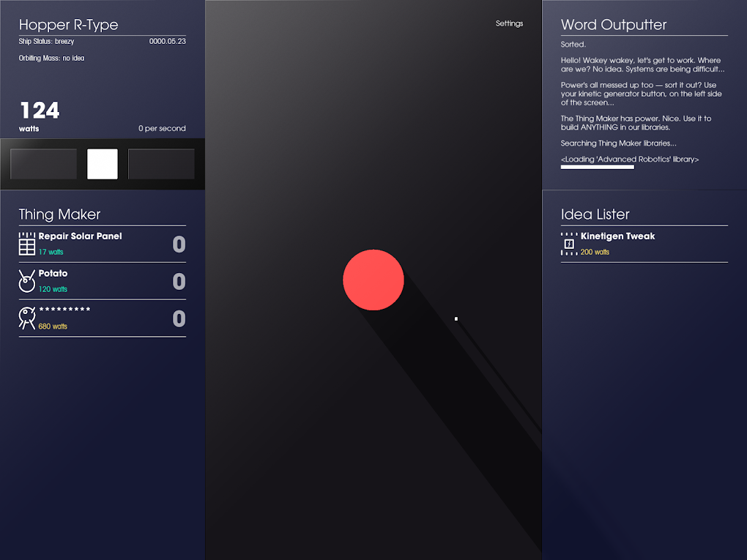Select the left empty equipment slot
The height and width of the screenshot is (560, 747).
(x=43, y=163)
